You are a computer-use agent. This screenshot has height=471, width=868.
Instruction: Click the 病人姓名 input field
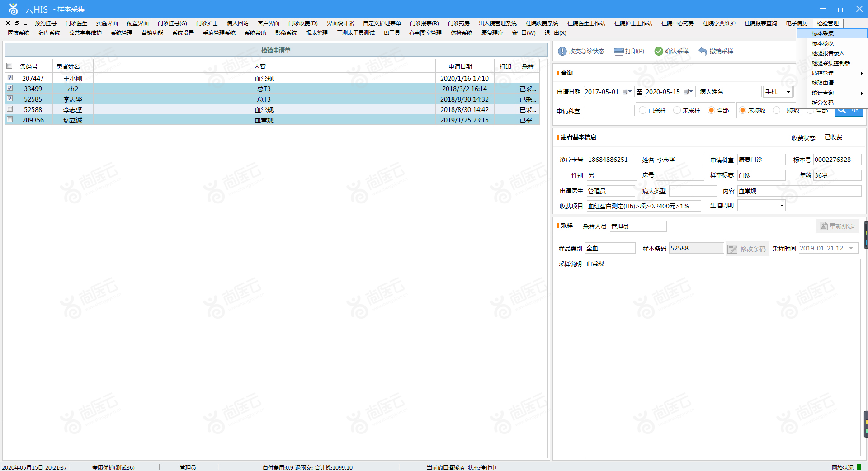744,92
